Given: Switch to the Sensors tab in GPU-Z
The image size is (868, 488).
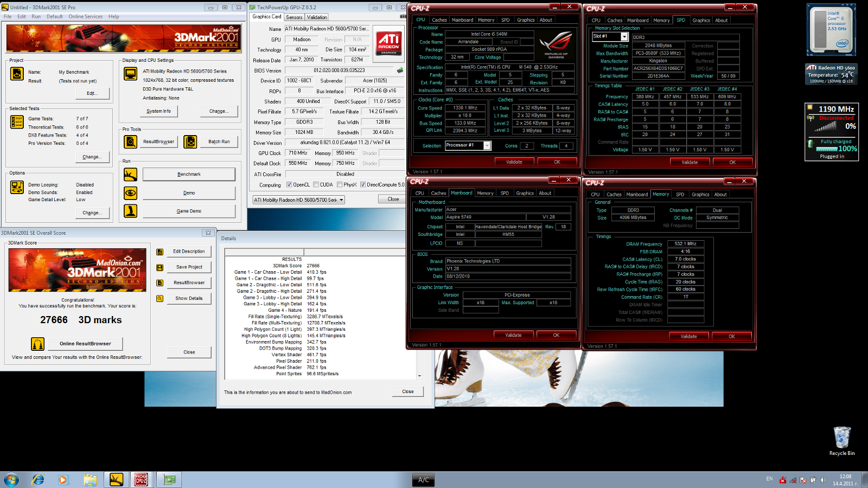Looking at the screenshot, I should (x=294, y=17).
